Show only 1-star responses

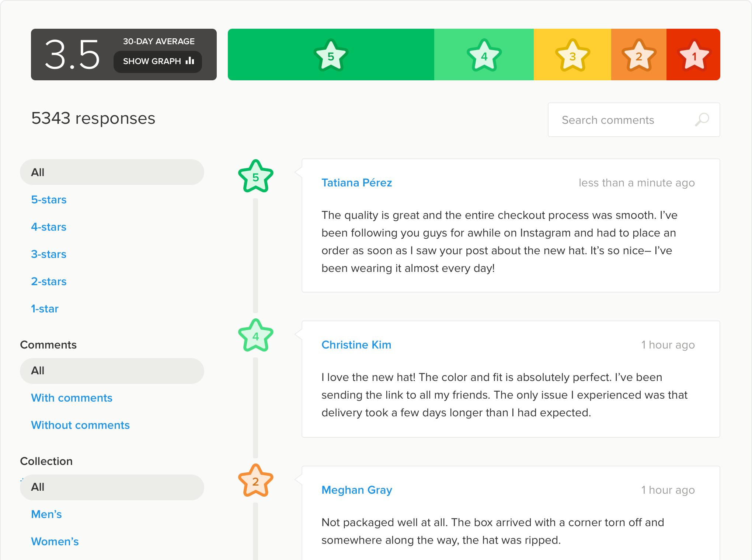[x=45, y=309]
